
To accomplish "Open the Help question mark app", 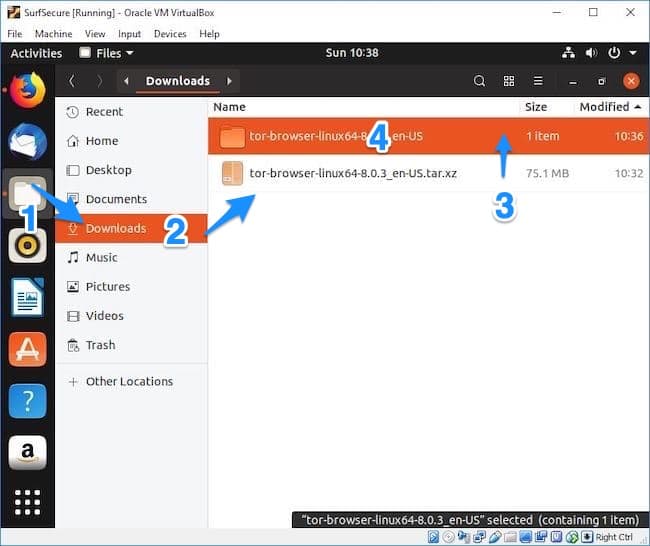I will (27, 401).
